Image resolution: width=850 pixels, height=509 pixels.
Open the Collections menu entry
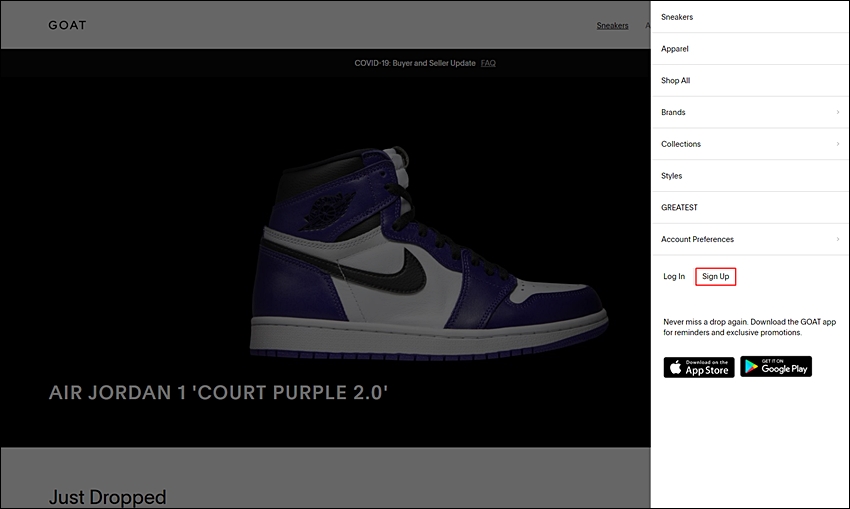click(750, 144)
